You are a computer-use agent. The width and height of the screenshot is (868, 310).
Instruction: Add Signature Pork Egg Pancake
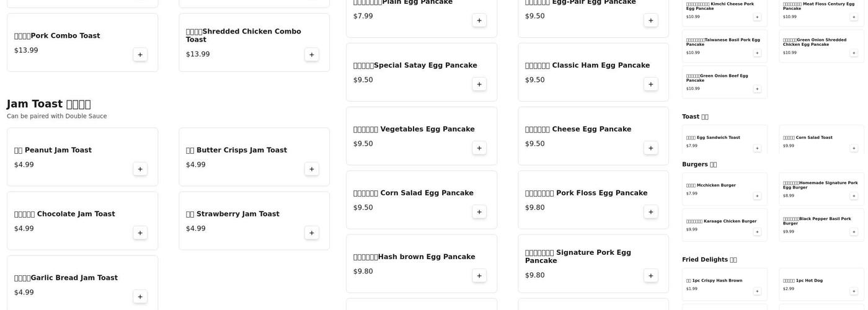pyautogui.click(x=650, y=276)
